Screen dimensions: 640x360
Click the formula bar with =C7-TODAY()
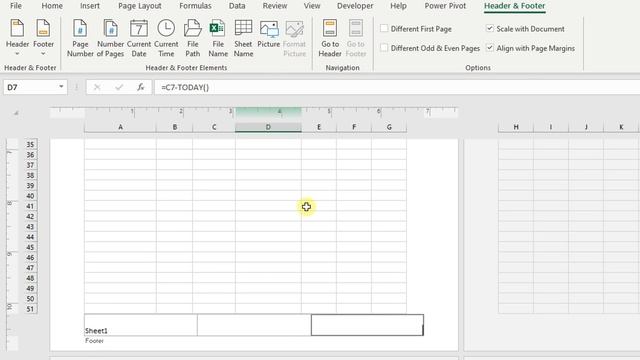click(x=396, y=87)
